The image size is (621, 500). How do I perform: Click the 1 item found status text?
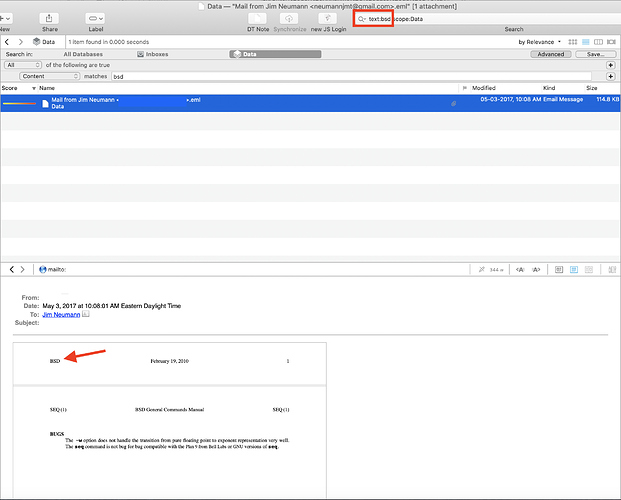[109, 42]
